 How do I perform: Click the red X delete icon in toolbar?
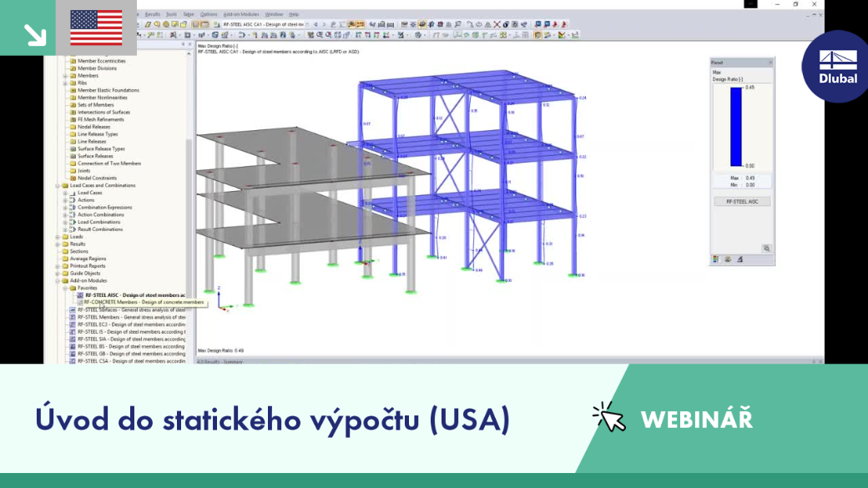tap(497, 24)
